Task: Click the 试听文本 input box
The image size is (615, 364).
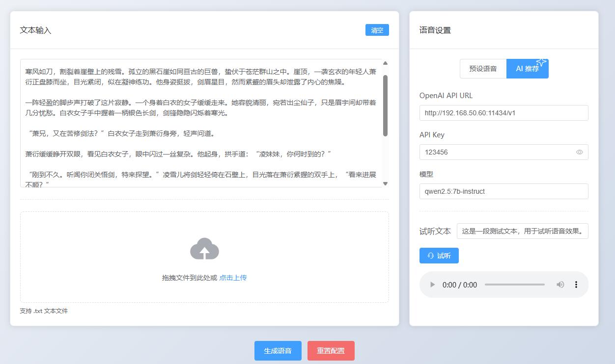Action: [x=522, y=231]
